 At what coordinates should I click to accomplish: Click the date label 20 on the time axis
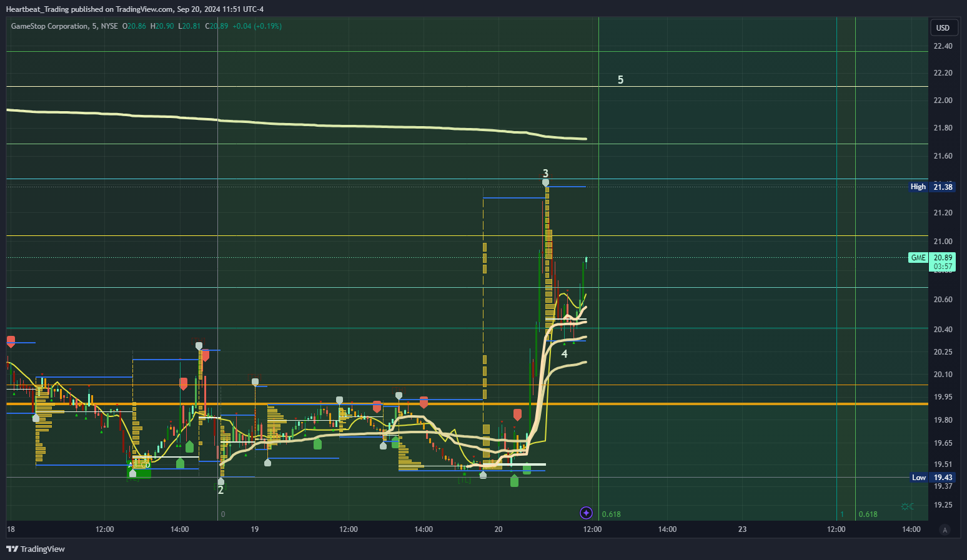(498, 529)
